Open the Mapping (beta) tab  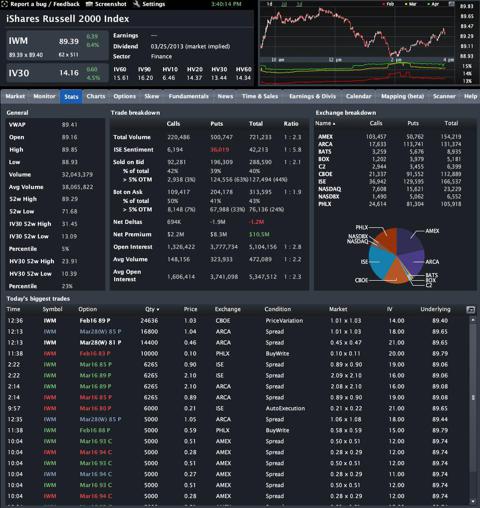(402, 96)
